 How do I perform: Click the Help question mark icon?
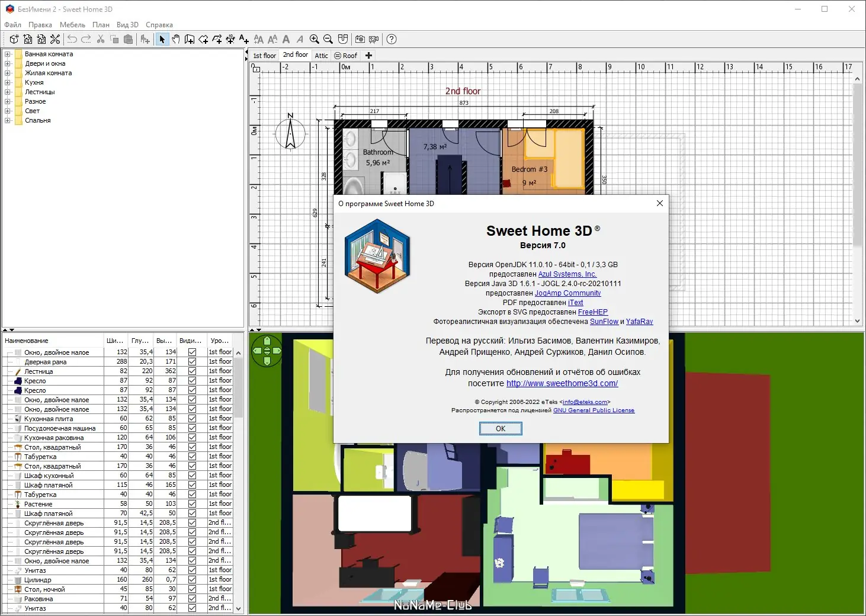pos(392,39)
